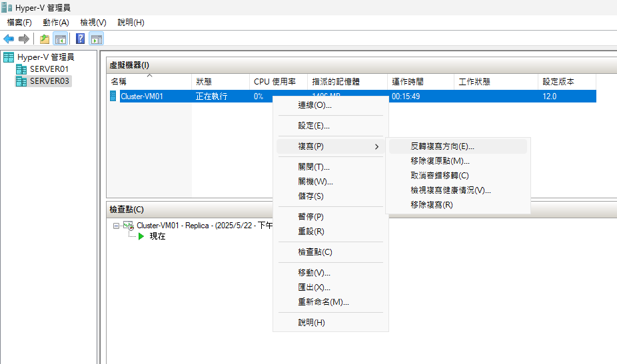Open the 檢視(V) menu
This screenshot has height=364, width=617.
coord(93,23)
